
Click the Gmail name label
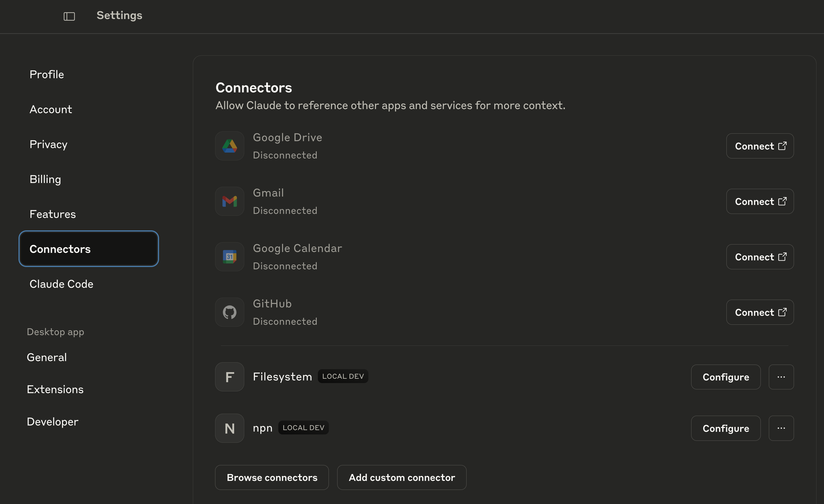click(268, 193)
